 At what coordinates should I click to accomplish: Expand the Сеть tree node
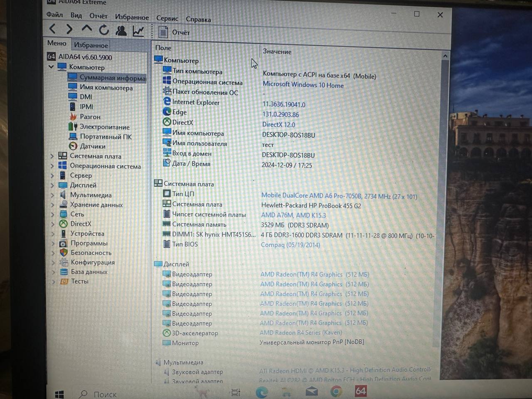52,214
